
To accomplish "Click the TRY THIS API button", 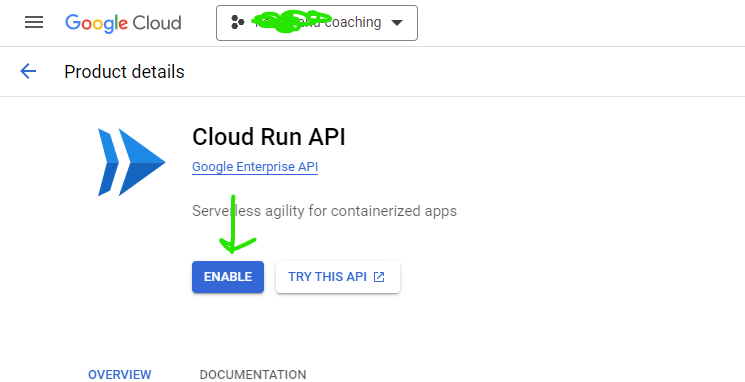I will (338, 277).
